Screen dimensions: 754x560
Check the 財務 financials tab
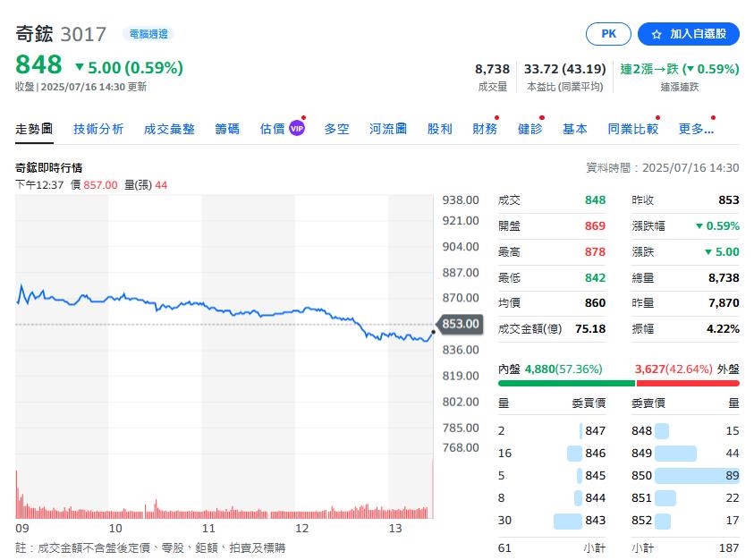(x=484, y=129)
